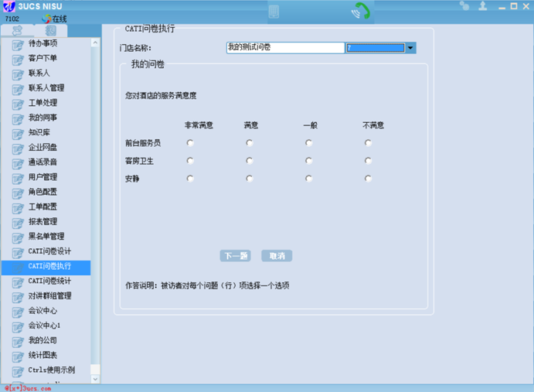Viewport: 534px width, 392px height.
Task: Select 非常满意 for 客房卫生
Action: pyautogui.click(x=190, y=161)
